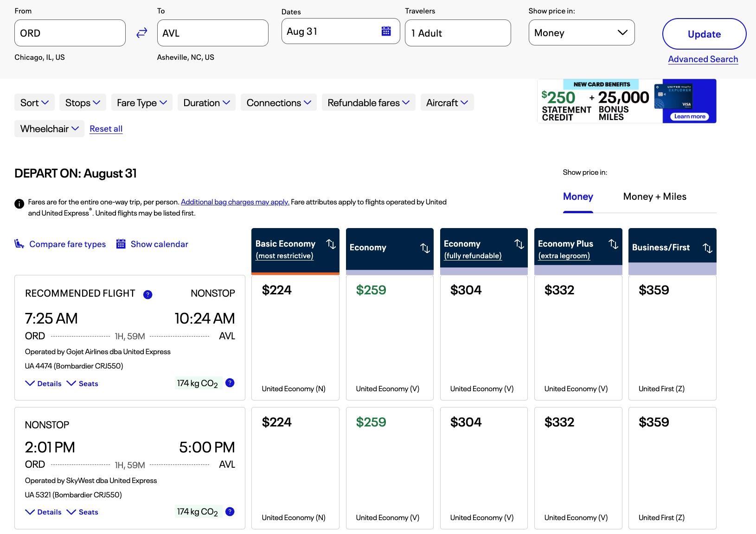Viewport: 756px width, 534px height.
Task: Click the fare info circle icon
Action: pos(19,203)
